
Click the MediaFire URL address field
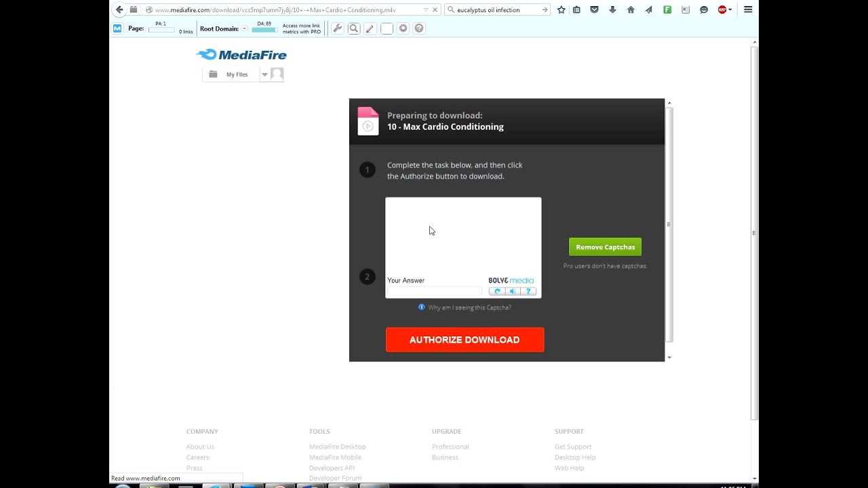[285, 10]
